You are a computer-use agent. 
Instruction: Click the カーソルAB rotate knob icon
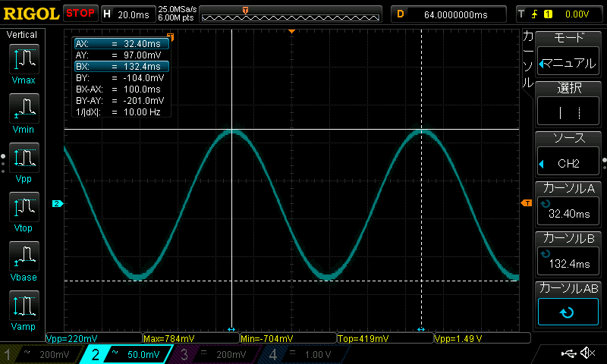[567, 312]
